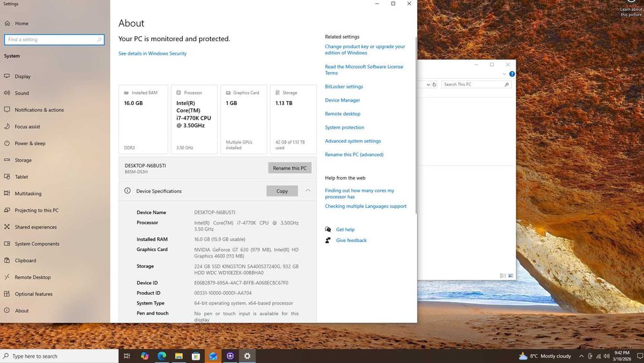Click the About sidebar icon
644x363 pixels.
[x=7, y=310]
